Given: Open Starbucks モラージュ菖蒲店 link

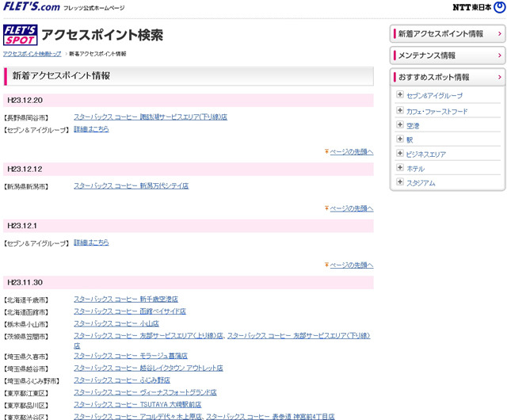Looking at the screenshot, I should pyautogui.click(x=131, y=356).
